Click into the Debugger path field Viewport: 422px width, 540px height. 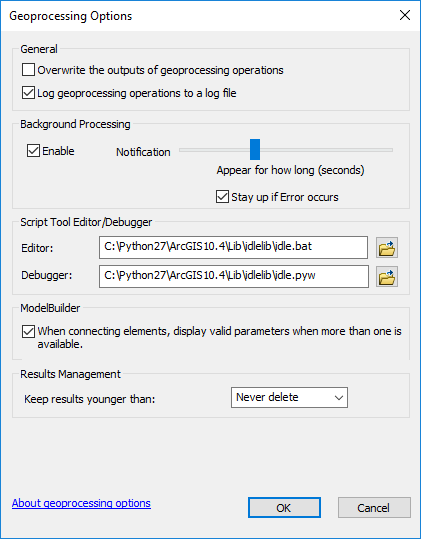click(234, 276)
